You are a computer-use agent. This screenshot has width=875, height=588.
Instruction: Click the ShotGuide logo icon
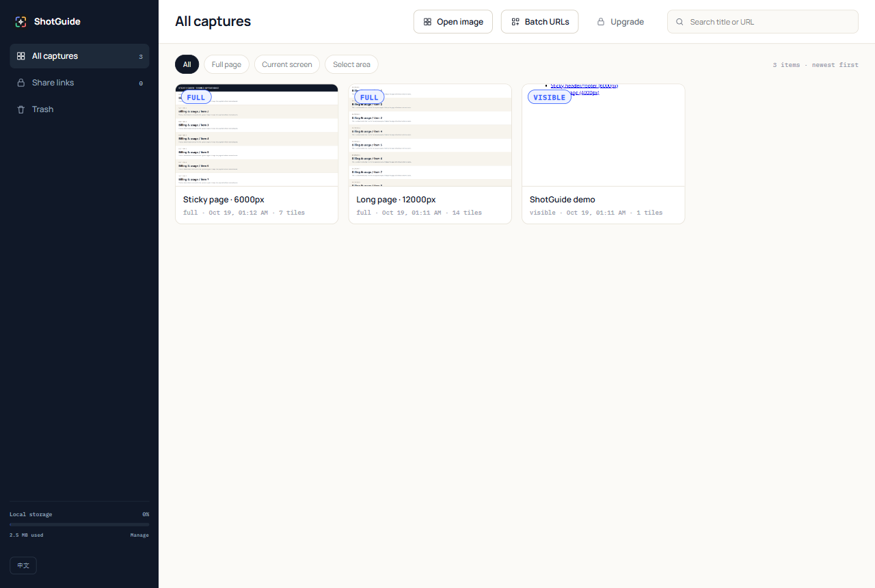click(x=21, y=22)
